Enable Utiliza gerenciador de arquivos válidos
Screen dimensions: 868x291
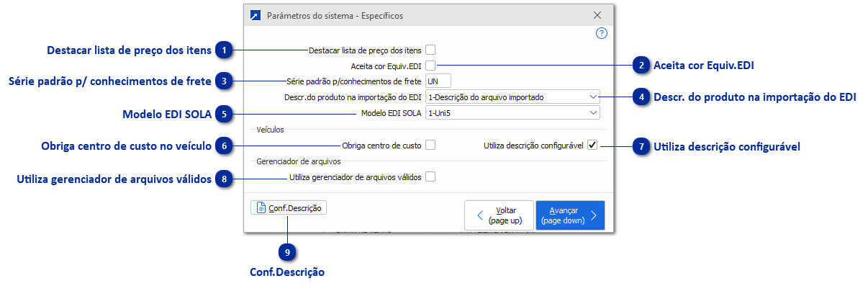coord(430,176)
